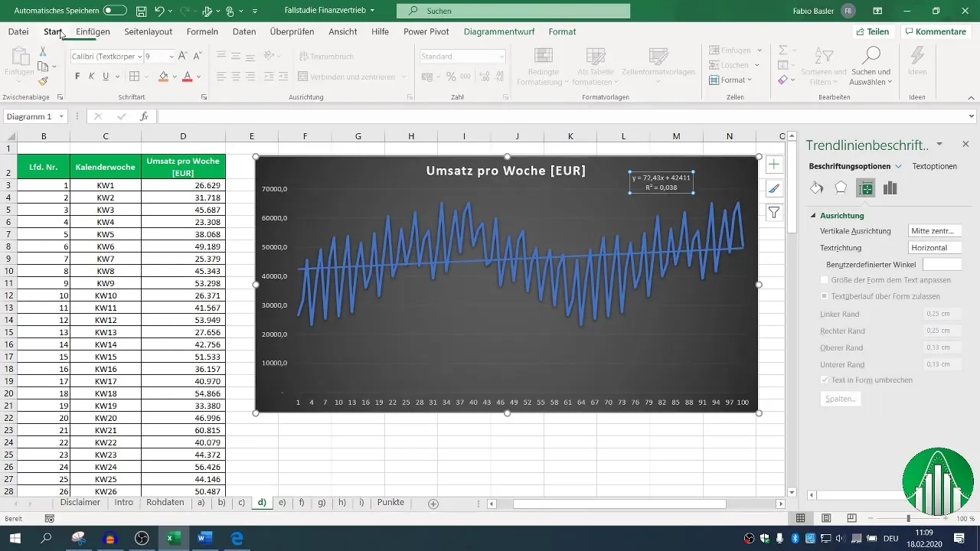The image size is (980, 551).
Task: Toggle Größe der Form dem Text anpassen
Action: (824, 280)
